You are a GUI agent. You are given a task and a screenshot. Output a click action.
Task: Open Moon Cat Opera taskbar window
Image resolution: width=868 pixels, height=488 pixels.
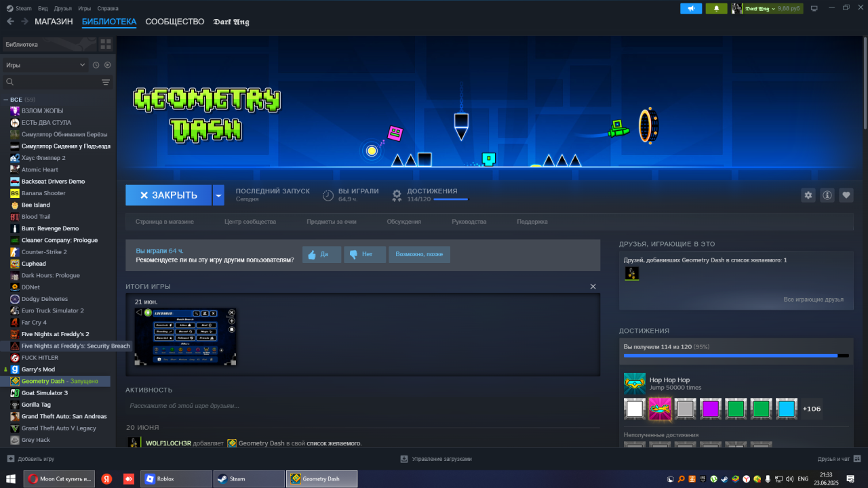pos(60,479)
